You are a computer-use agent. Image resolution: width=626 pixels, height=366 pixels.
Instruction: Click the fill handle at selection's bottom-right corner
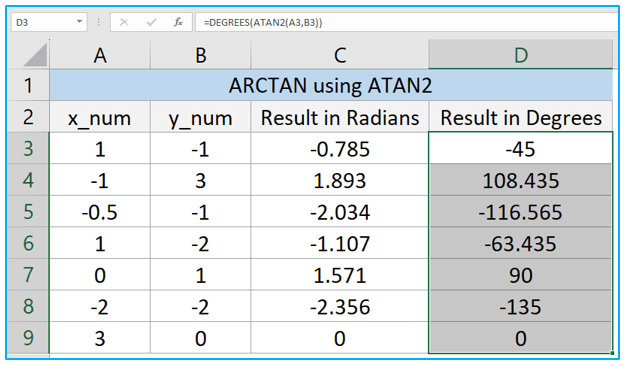[612, 353]
